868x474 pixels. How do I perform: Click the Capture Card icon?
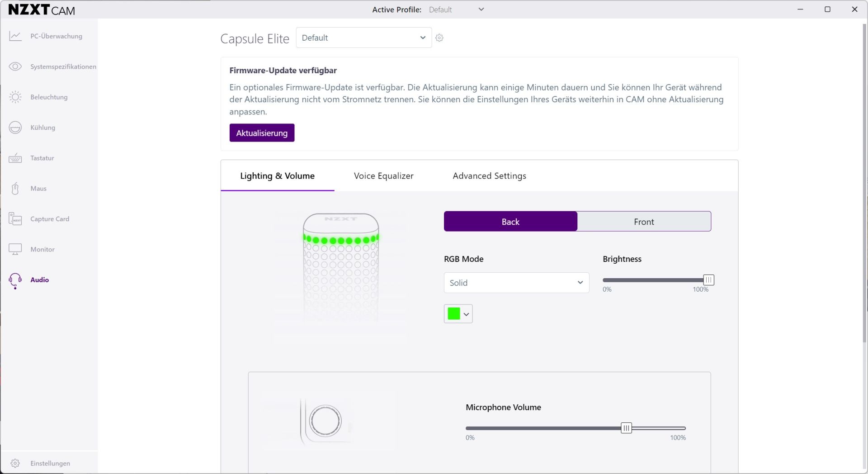click(x=15, y=219)
